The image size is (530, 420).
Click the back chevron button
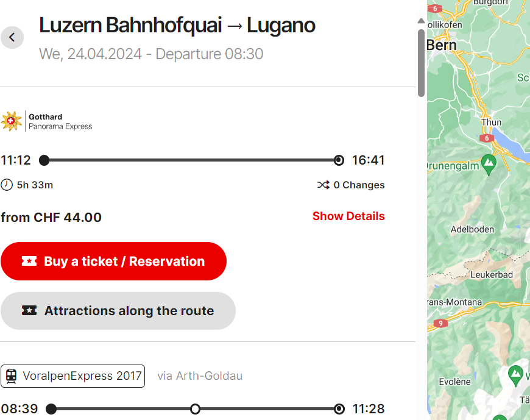[x=12, y=38]
